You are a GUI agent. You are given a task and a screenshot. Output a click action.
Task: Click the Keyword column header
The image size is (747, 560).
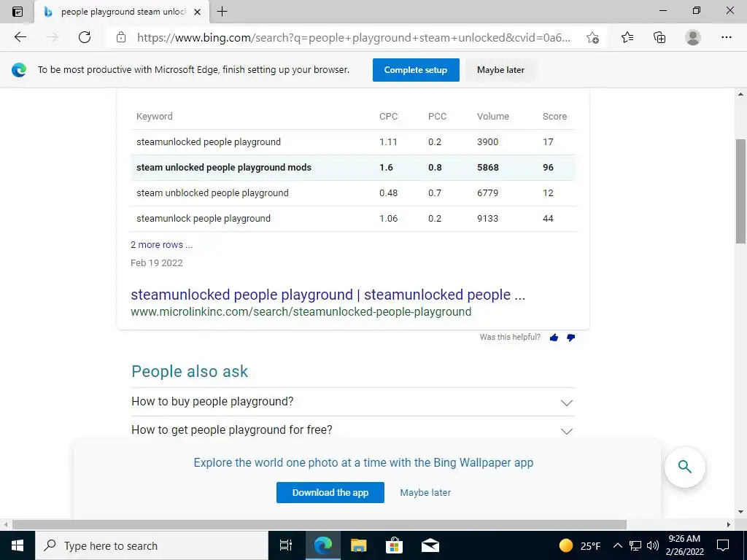[155, 116]
